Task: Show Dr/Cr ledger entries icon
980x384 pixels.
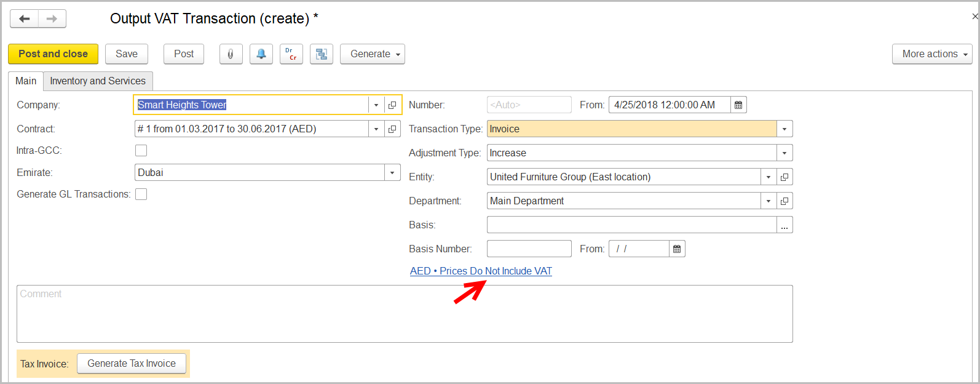Action: point(291,54)
